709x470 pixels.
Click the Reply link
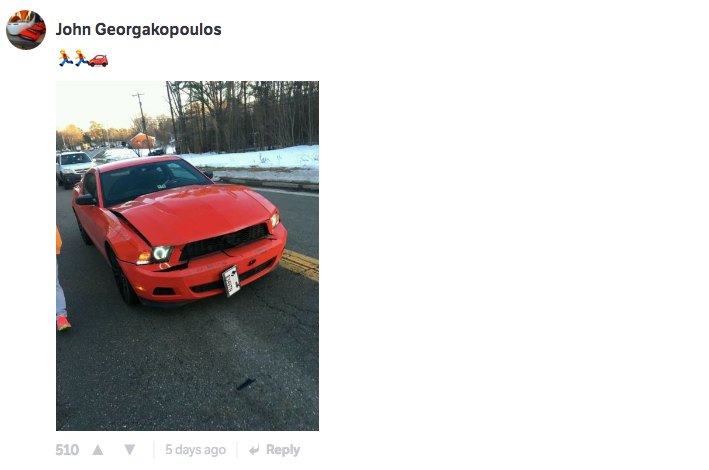[x=283, y=450]
